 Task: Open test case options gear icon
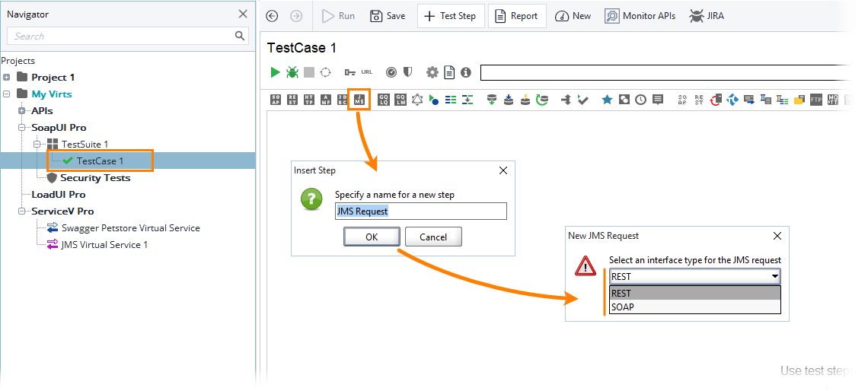tap(432, 72)
